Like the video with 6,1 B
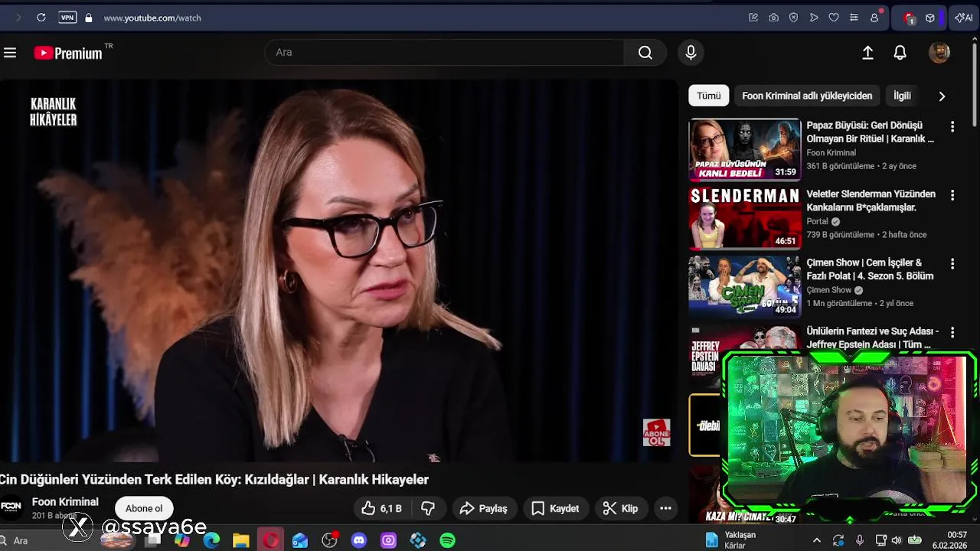 (x=382, y=508)
